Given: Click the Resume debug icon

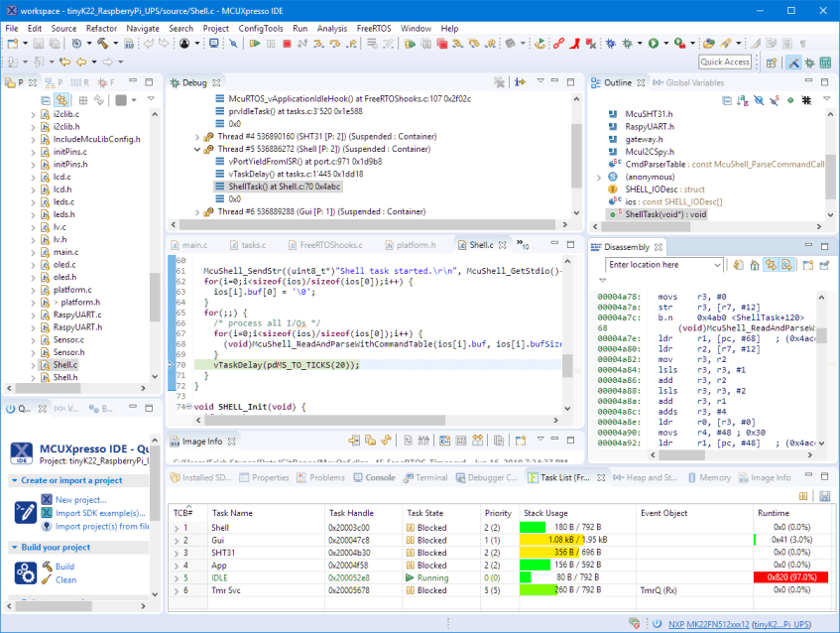Looking at the screenshot, I should click(x=255, y=44).
